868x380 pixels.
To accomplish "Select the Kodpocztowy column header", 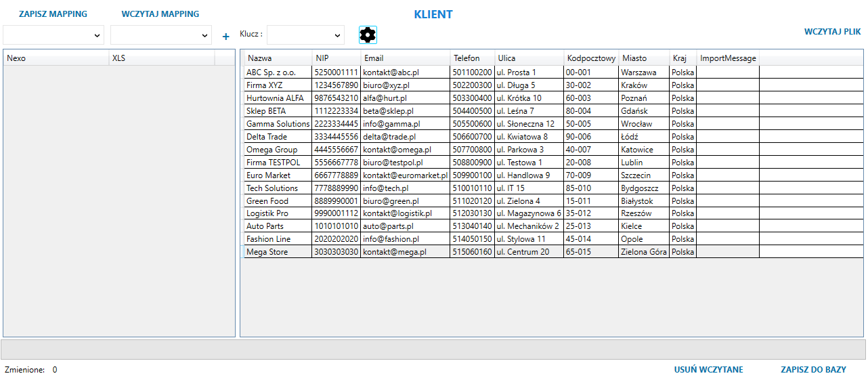I will click(591, 58).
